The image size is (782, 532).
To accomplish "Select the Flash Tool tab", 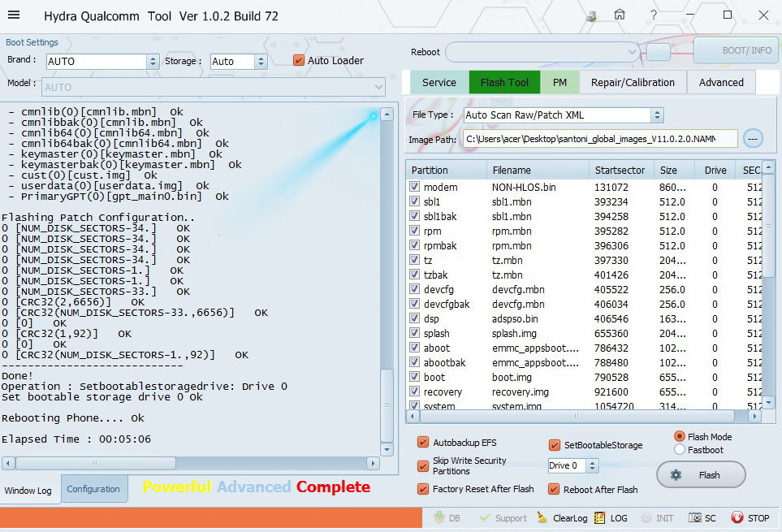I will pos(504,82).
